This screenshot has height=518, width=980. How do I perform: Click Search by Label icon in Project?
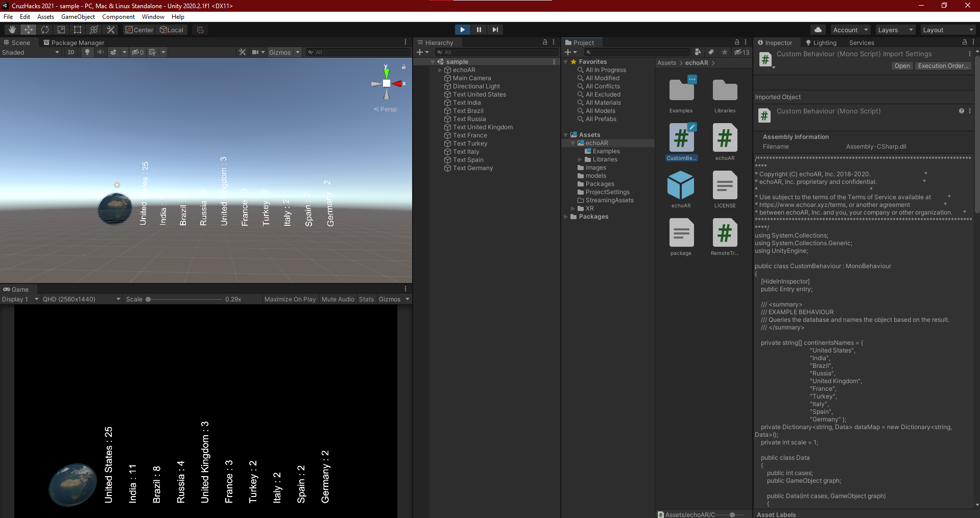pyautogui.click(x=711, y=52)
